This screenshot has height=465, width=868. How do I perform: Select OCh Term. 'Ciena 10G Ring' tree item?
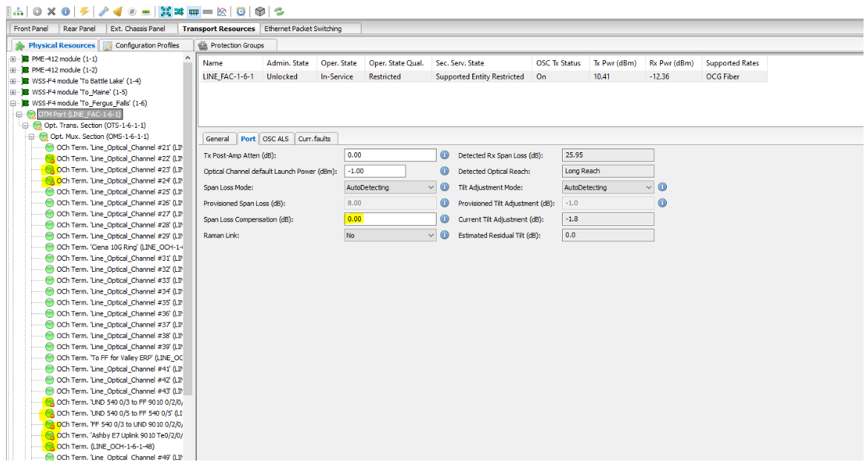coord(120,247)
